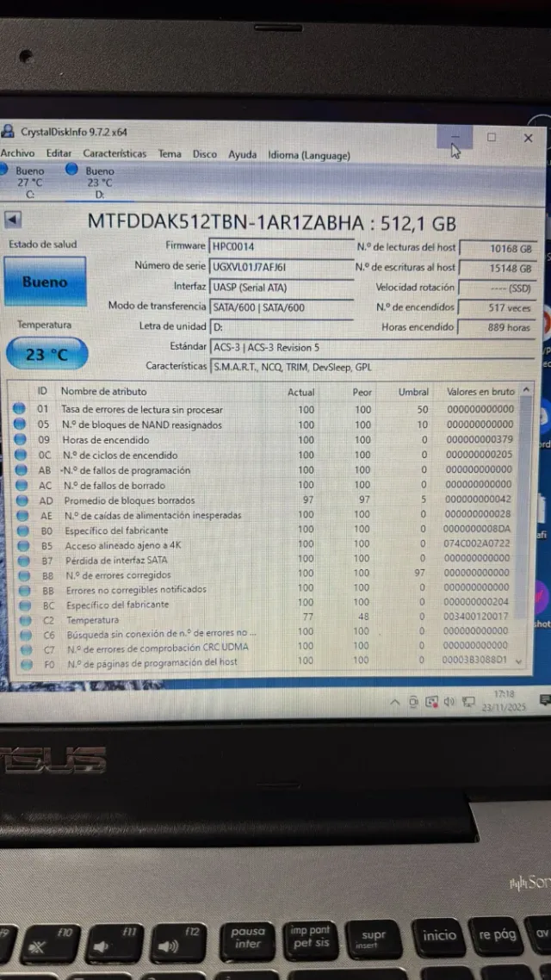The image size is (551, 980).
Task: Click status circle for ID B0 row
Action: [x=23, y=530]
